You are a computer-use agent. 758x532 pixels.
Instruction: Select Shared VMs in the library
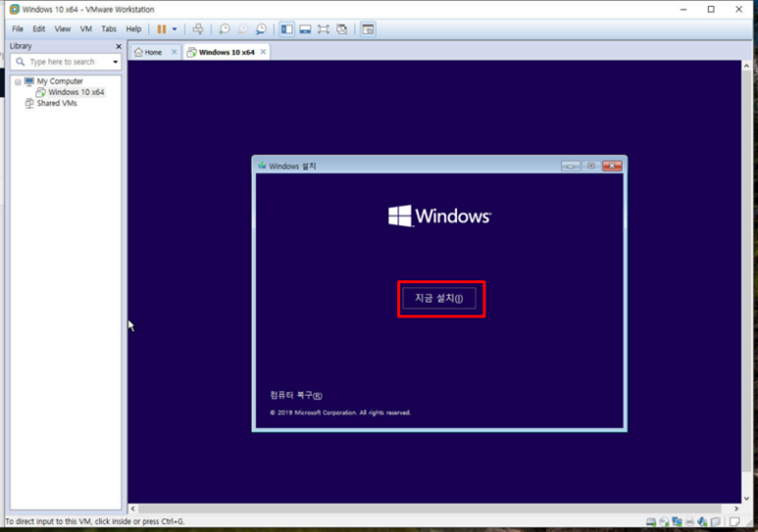point(57,103)
